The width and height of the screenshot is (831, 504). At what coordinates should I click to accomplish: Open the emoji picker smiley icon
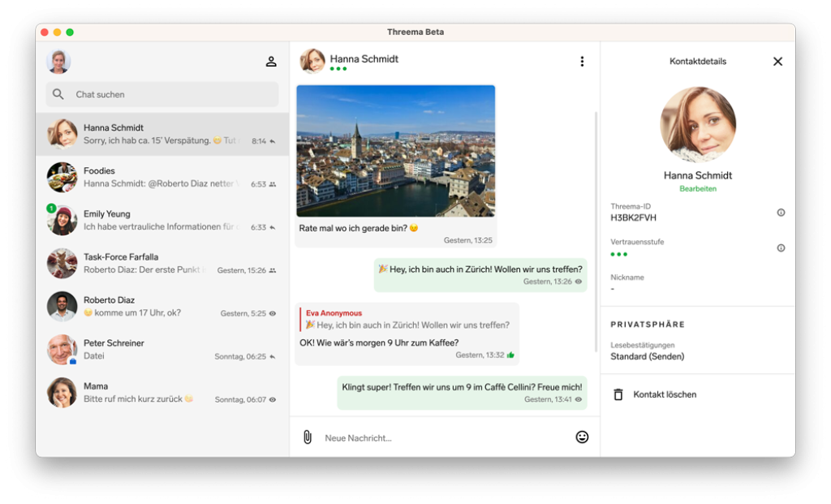(x=582, y=437)
